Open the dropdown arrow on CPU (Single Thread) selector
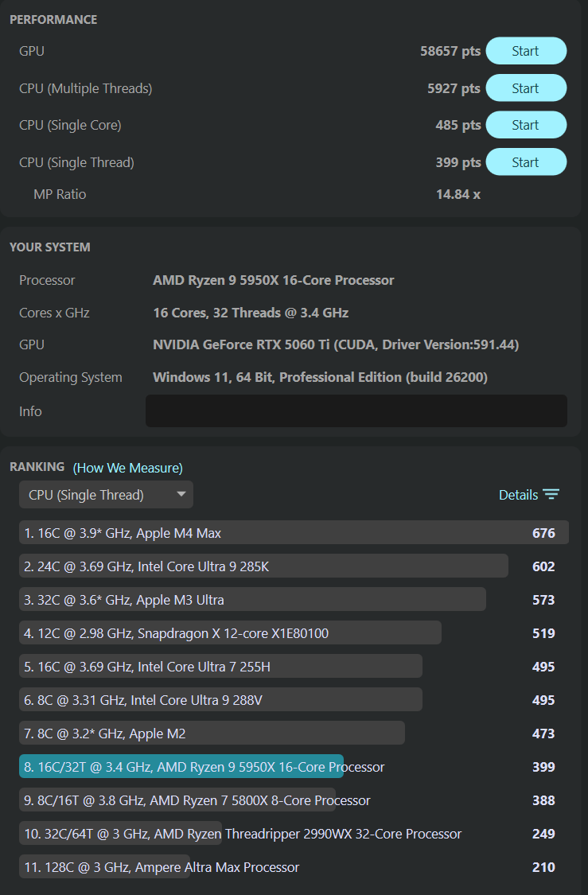The height and width of the screenshot is (895, 588). click(181, 494)
